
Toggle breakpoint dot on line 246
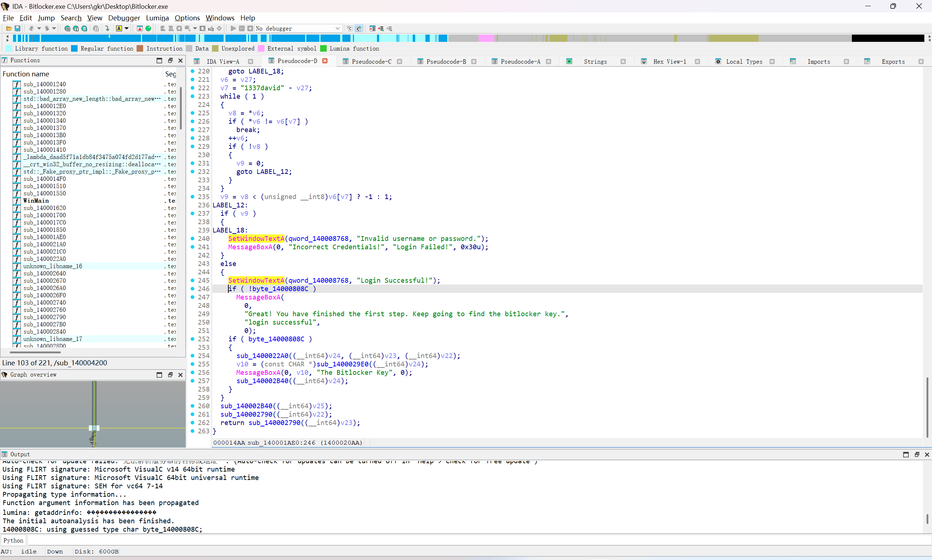tap(193, 289)
